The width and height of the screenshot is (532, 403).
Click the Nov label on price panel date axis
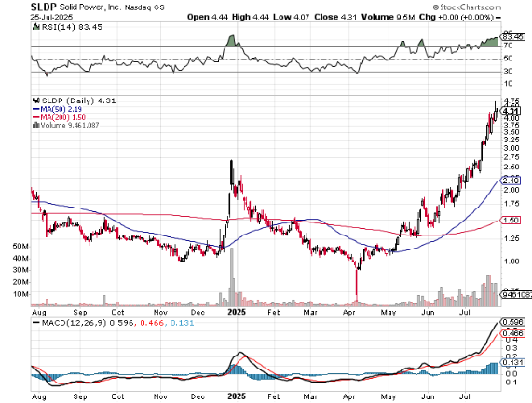[160, 312]
